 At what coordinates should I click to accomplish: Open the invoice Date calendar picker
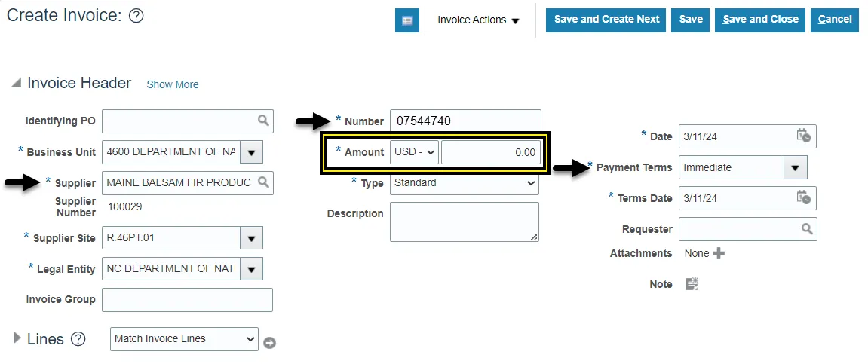coord(804,136)
